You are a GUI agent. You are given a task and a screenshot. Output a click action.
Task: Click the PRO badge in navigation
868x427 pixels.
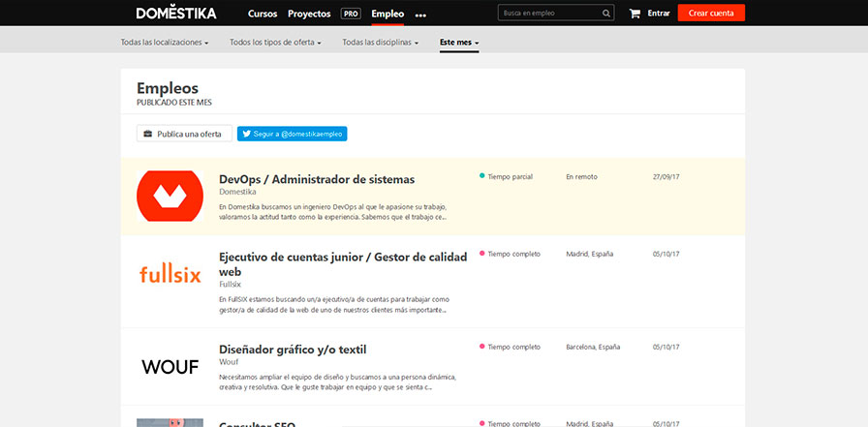click(351, 14)
